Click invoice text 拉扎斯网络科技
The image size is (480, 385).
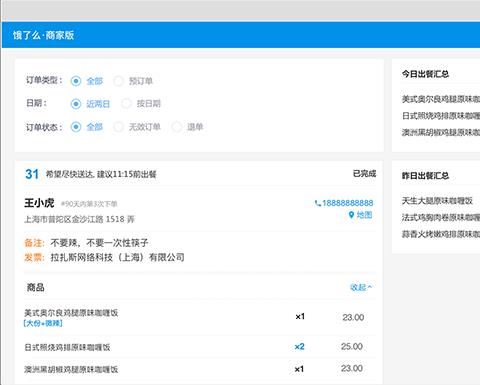coord(117,257)
